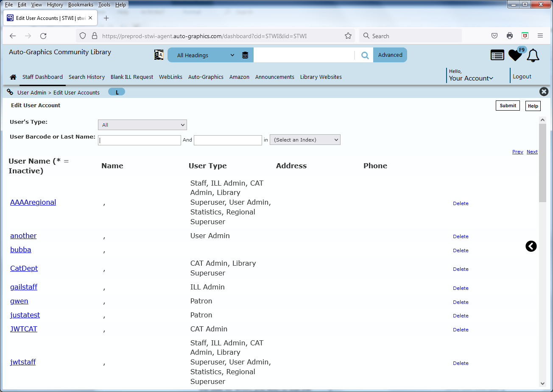Open the AAAregional user account
Screen dimensions: 553x392
(33, 202)
